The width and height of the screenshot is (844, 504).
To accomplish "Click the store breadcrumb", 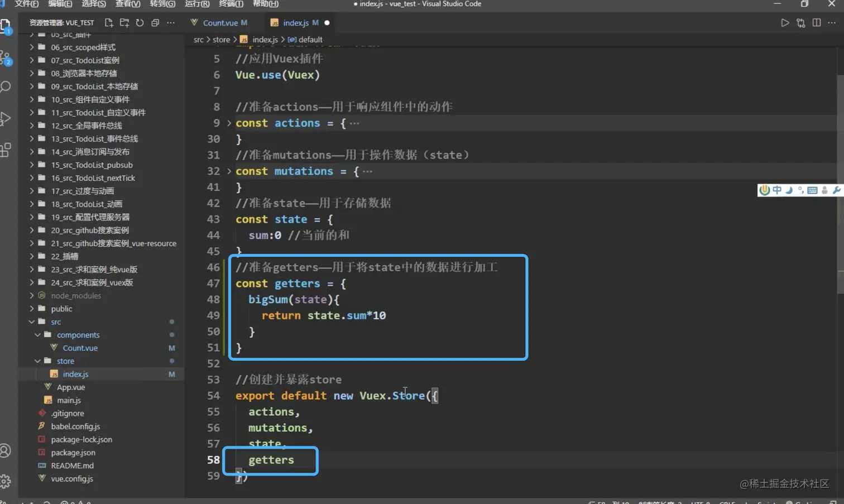I will tap(221, 40).
